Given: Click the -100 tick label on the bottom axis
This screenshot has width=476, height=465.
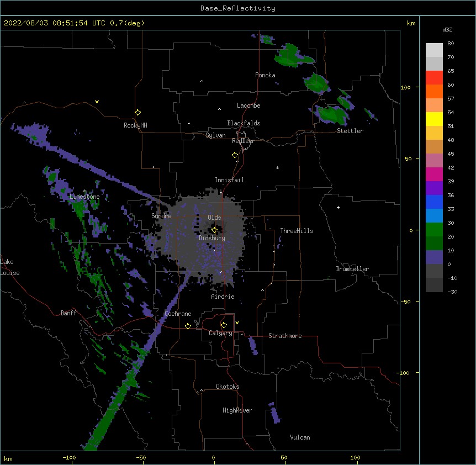Looking at the screenshot, I should tap(69, 457).
